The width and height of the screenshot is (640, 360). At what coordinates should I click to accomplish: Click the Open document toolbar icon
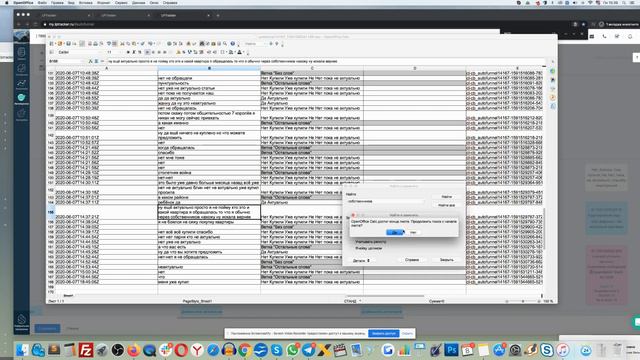coord(60,44)
